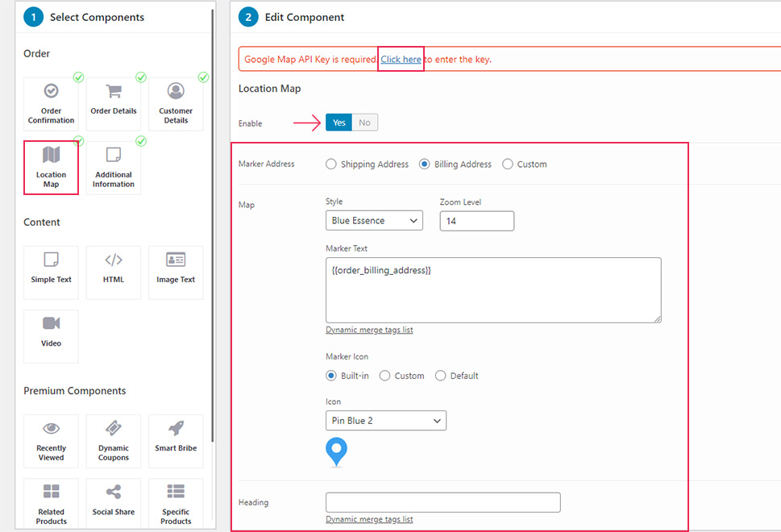Screen dimensions: 781x532
Task: Open the Order Details component
Action: tap(114, 104)
